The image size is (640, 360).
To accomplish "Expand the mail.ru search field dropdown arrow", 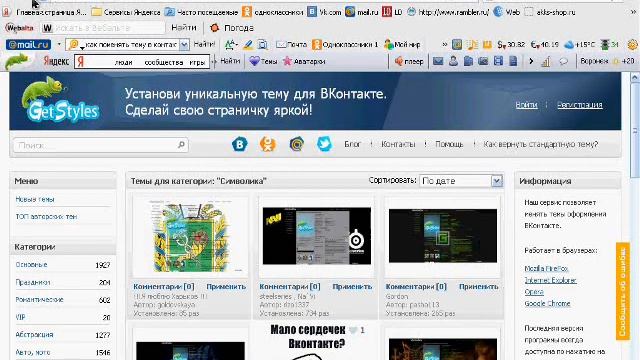I will click(184, 44).
